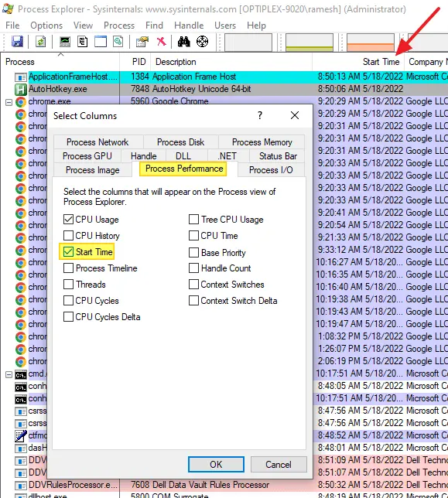The width and height of the screenshot is (448, 498).
Task: Switch to the Status Bar tab
Action: coord(278,156)
